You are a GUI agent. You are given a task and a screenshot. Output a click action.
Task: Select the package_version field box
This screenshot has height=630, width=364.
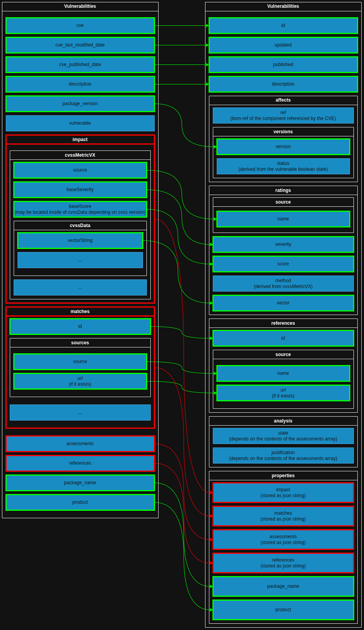pos(80,104)
